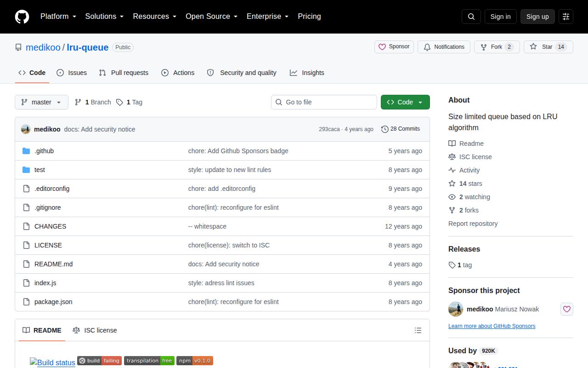
Task: Switch to the Issues tab
Action: [72, 73]
